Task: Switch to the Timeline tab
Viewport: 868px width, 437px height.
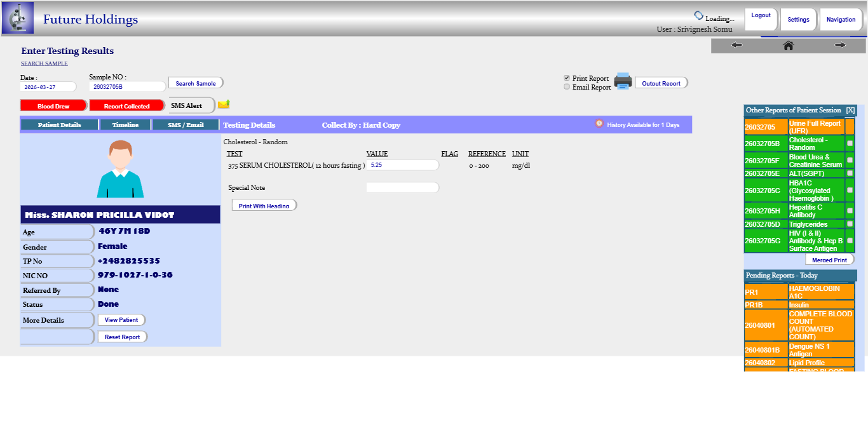Action: point(125,124)
